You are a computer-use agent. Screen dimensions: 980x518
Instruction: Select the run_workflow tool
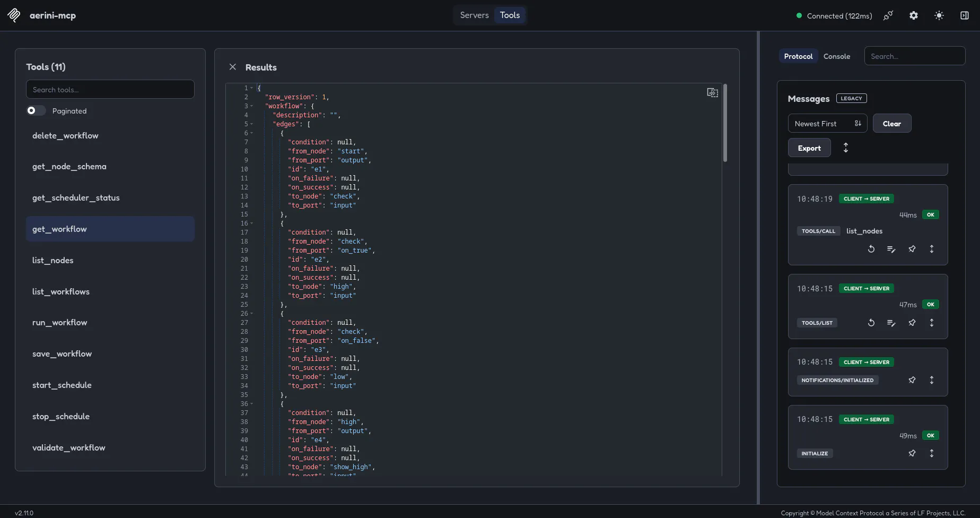(x=110, y=323)
